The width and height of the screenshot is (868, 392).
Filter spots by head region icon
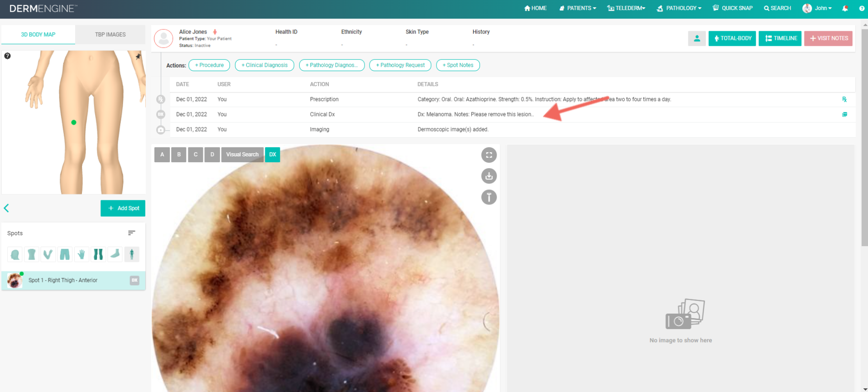click(15, 254)
